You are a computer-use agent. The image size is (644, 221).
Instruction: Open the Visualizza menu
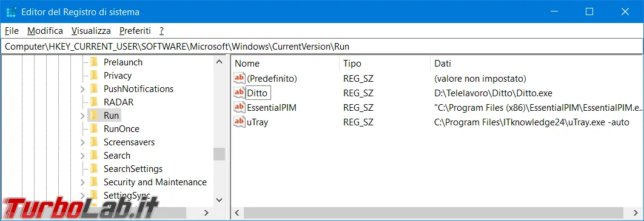point(91,31)
